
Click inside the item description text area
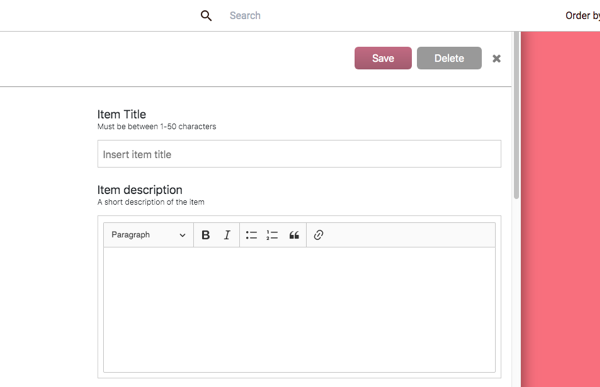299,310
